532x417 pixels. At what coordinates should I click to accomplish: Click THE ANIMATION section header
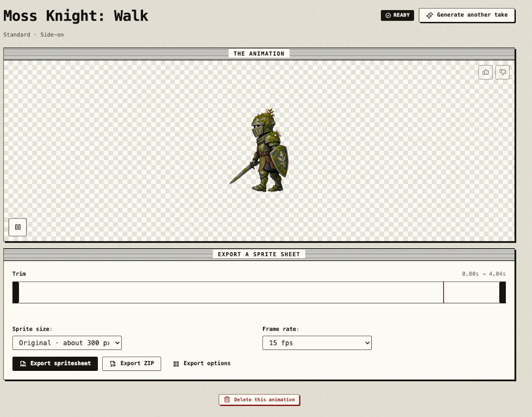pos(259,54)
